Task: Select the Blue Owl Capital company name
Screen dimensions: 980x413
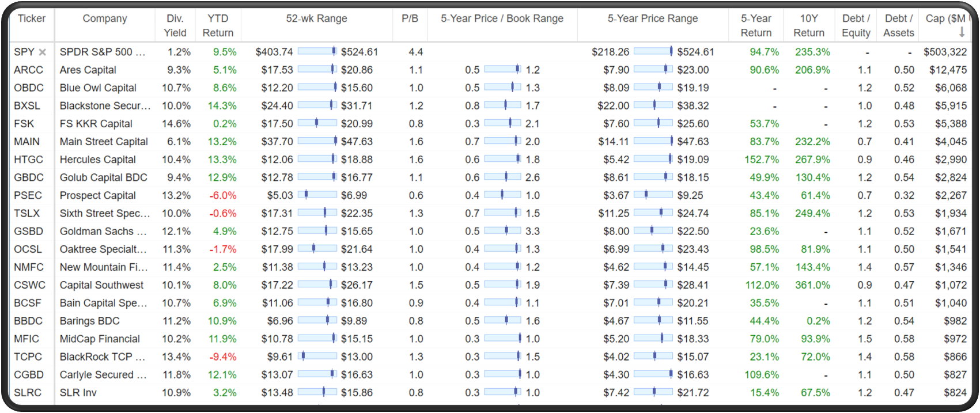Action: [x=98, y=88]
